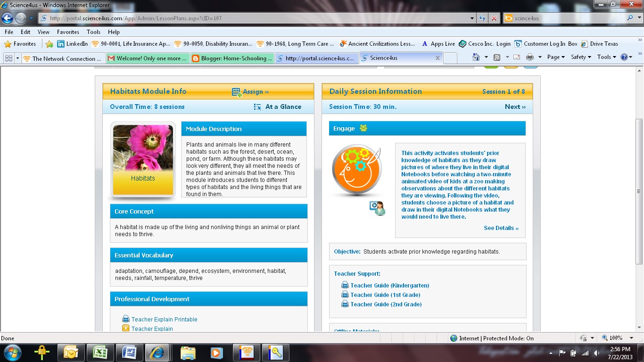Screen dimensions: 644x362
Task: Click the RSS Feeds icon
Action: (x=497, y=57)
